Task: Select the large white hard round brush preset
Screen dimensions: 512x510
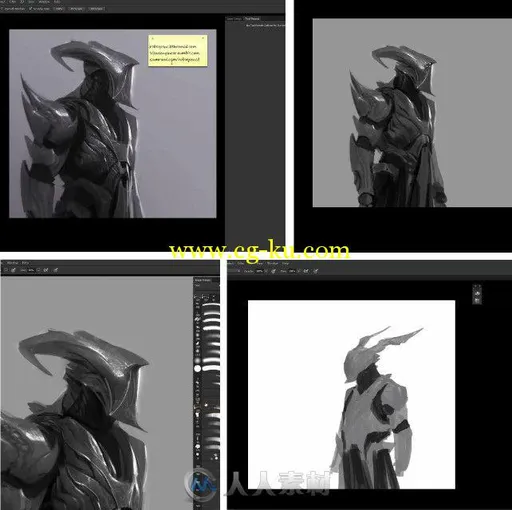Action: 197,368
